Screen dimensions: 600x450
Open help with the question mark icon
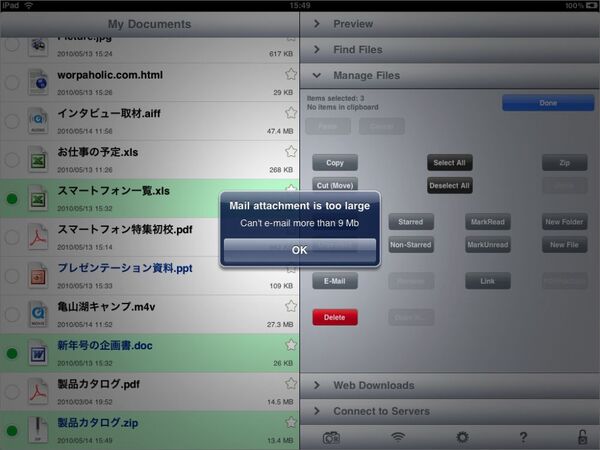523,437
